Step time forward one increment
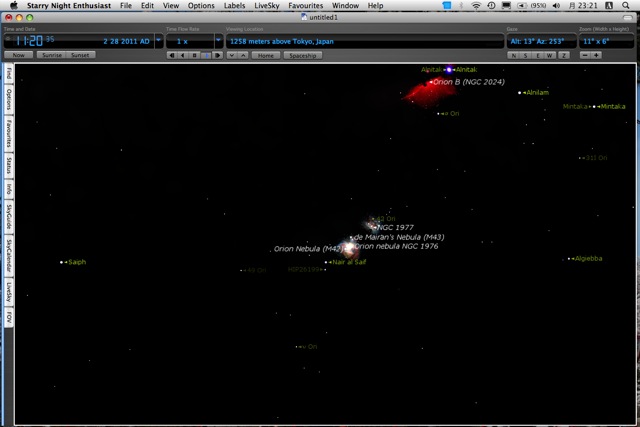Image resolution: width=640 pixels, height=427 pixels. point(218,55)
